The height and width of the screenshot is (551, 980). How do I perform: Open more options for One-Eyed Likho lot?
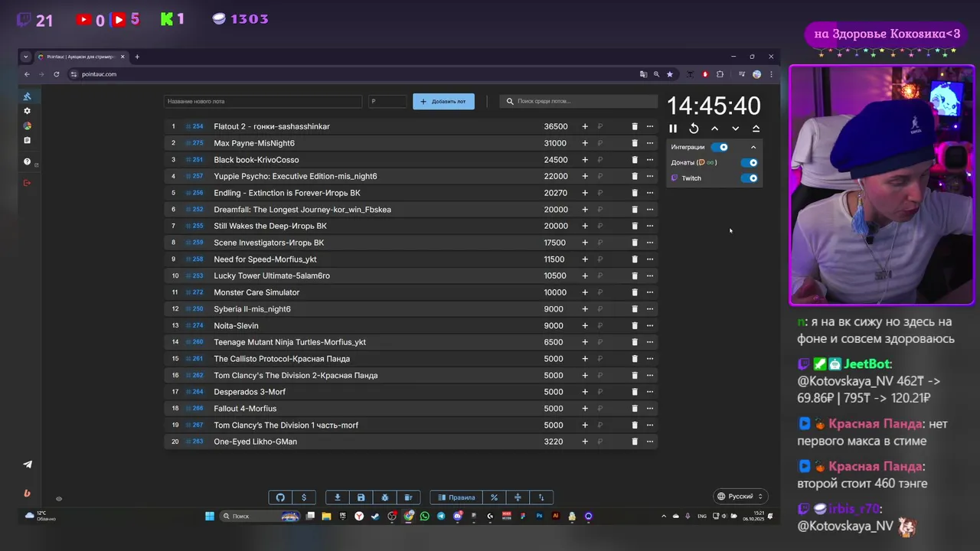[650, 442]
